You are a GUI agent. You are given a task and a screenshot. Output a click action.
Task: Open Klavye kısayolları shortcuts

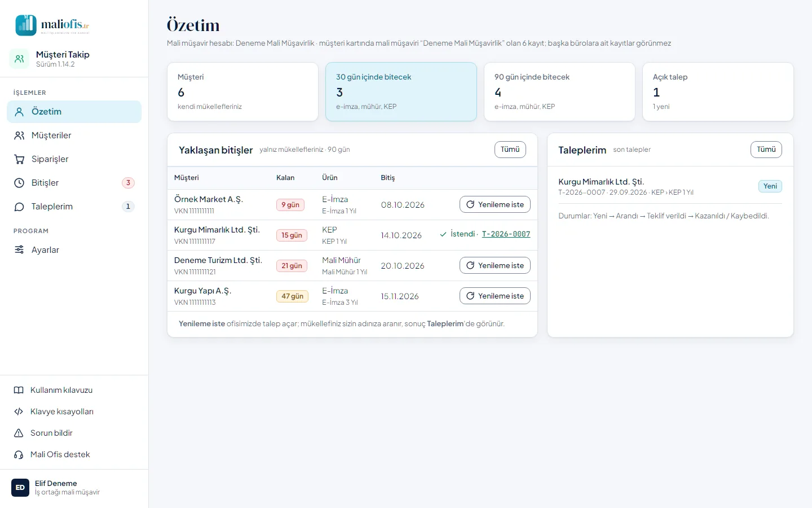(x=74, y=411)
